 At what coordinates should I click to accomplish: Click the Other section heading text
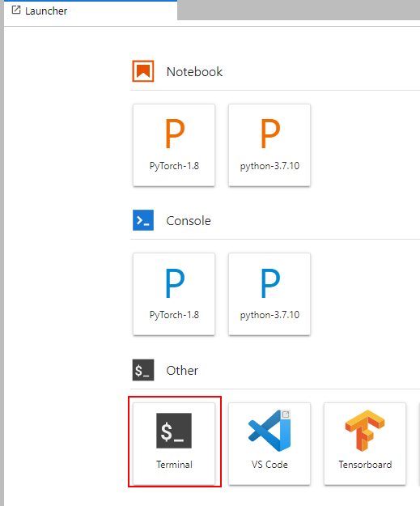(182, 371)
